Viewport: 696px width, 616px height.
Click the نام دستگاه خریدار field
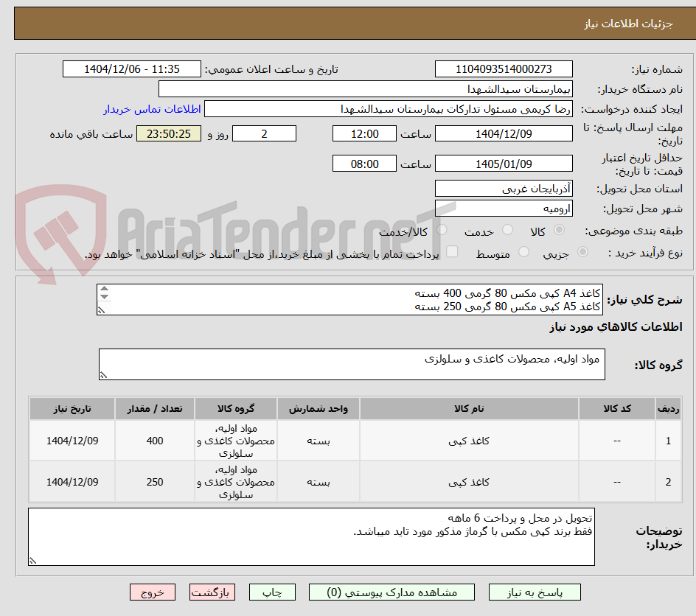365,89
